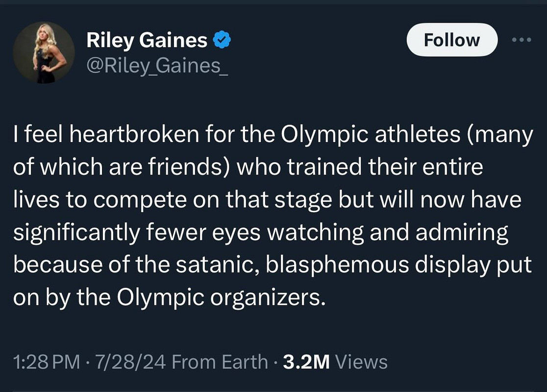
Task: Click the tweet's first line starting 'I feel heartbroken'
Action: click(273, 135)
